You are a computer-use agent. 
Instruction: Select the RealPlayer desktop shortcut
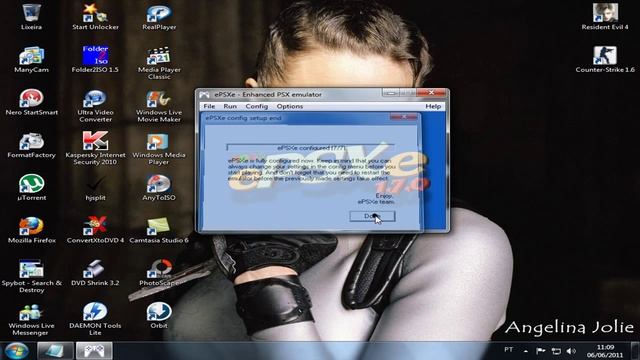click(159, 16)
